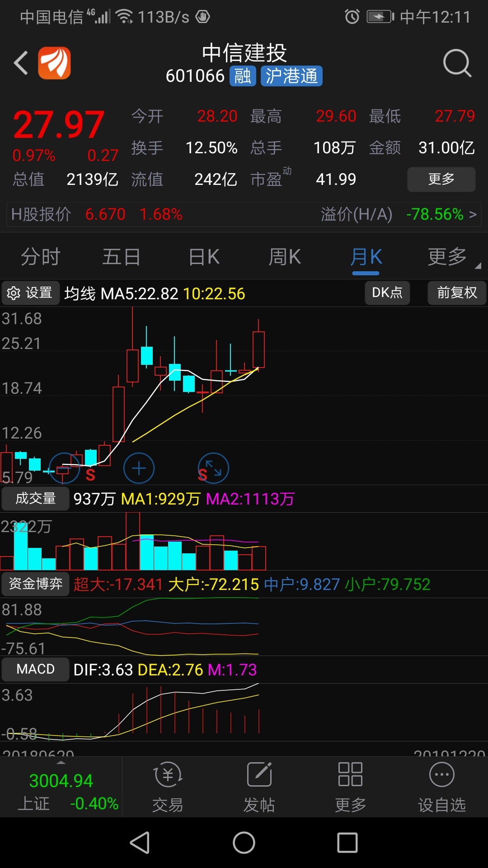
Task: Tap DIF:3.63 MACD value
Action: point(103,670)
